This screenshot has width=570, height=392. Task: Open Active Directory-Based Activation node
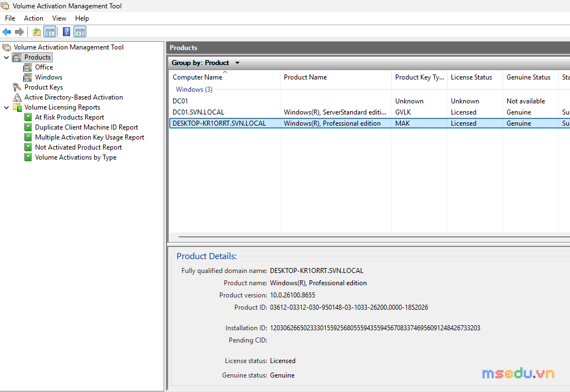tap(73, 97)
